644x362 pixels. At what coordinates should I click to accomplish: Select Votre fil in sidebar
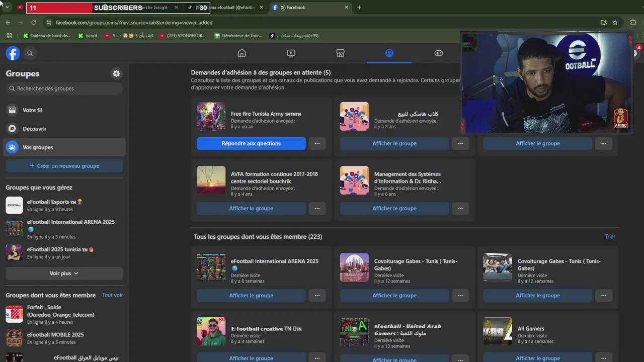pos(64,110)
